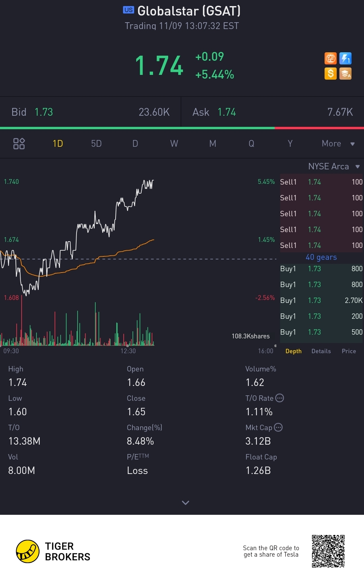Tap the orange no-short-selling badge icon
Viewport: 364px width, 588px height.
(331, 58)
